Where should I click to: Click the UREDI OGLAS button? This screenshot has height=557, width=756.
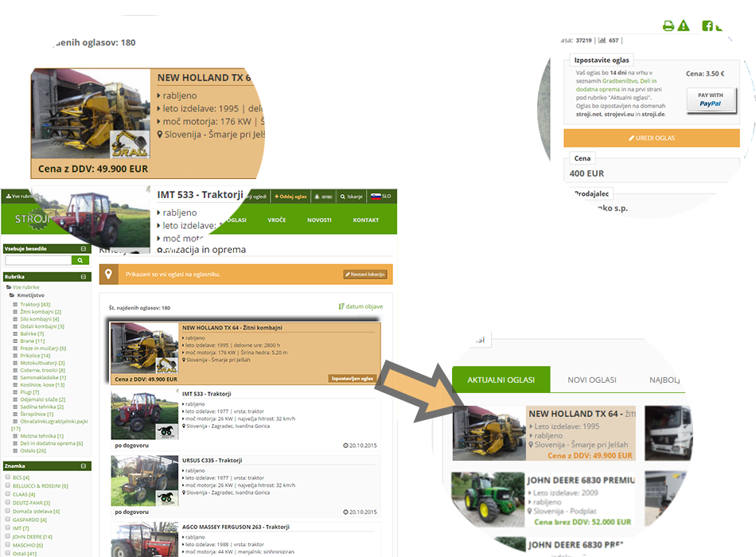click(652, 138)
